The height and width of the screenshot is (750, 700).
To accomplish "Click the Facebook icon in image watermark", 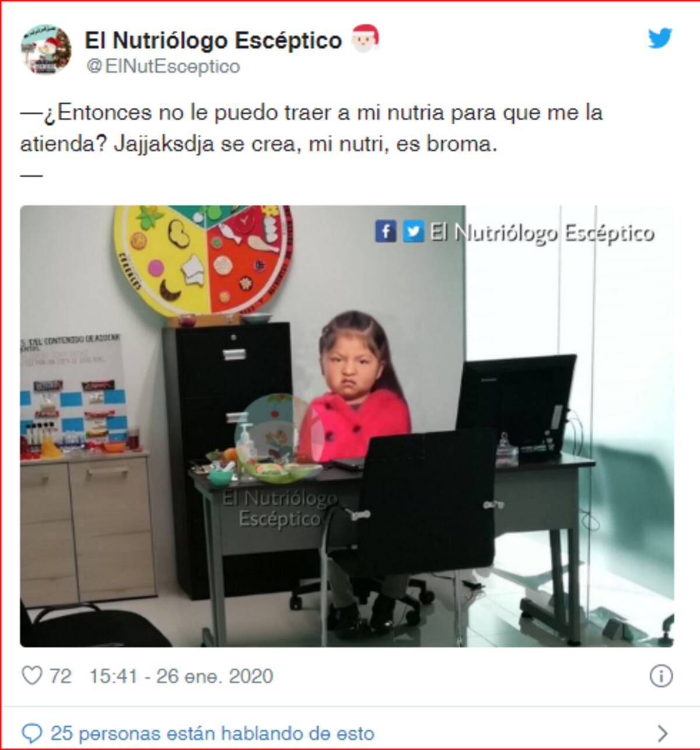I will (x=386, y=231).
